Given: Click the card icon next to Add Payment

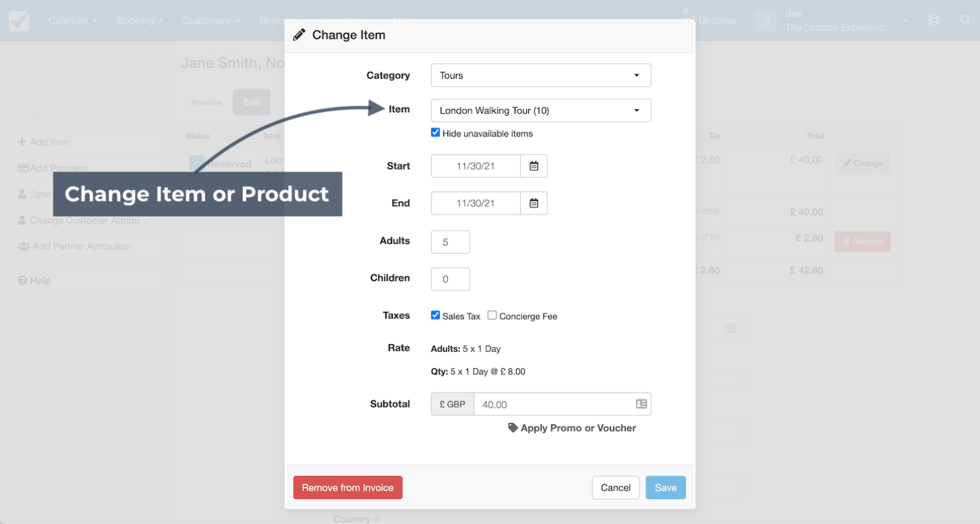Looking at the screenshot, I should (23, 168).
